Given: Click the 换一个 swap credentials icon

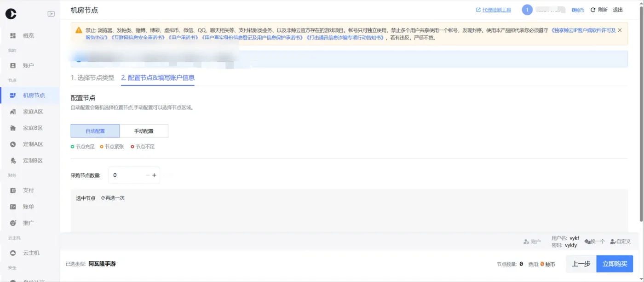Looking at the screenshot, I should [587, 242].
